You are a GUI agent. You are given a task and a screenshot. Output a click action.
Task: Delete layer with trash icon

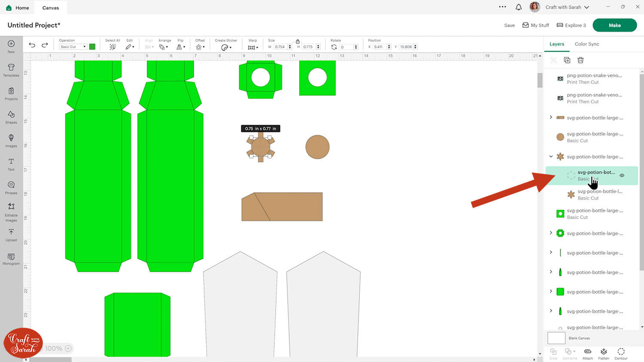pyautogui.click(x=580, y=60)
